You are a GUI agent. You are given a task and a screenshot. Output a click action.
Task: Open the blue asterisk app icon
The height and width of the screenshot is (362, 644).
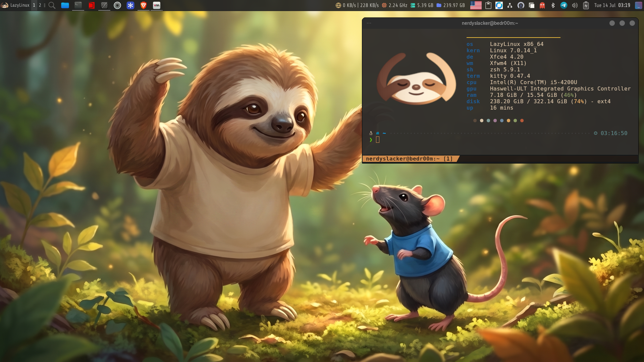(130, 5)
